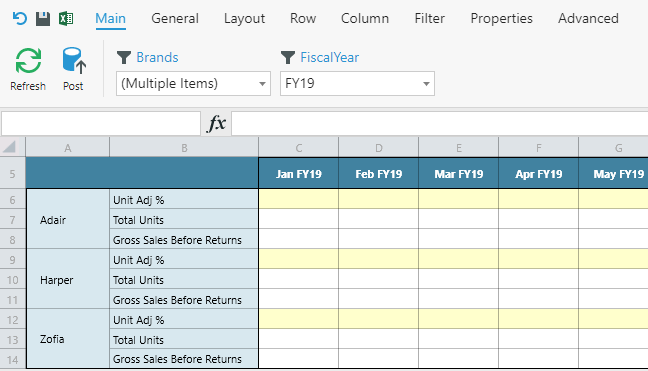Click the fx formula icon

click(x=217, y=123)
